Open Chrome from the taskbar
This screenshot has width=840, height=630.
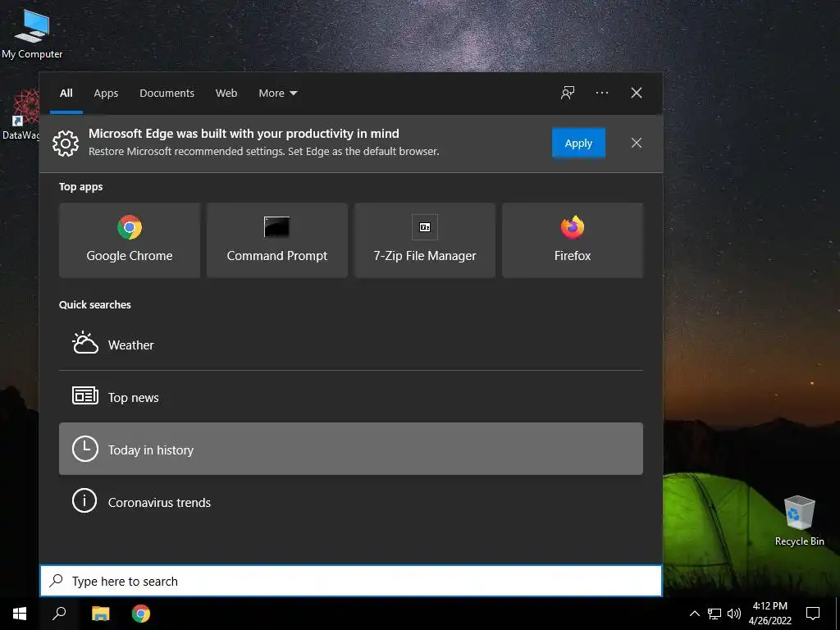click(x=141, y=614)
